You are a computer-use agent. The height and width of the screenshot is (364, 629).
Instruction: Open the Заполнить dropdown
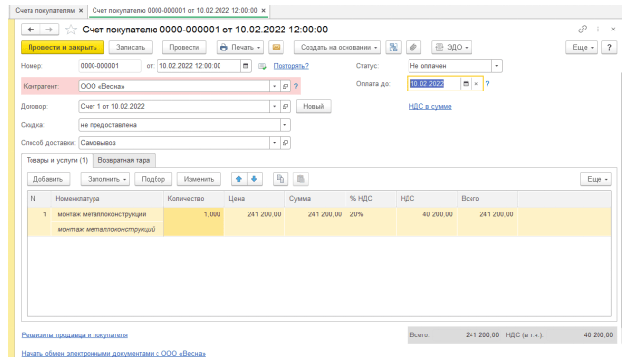coord(104,179)
